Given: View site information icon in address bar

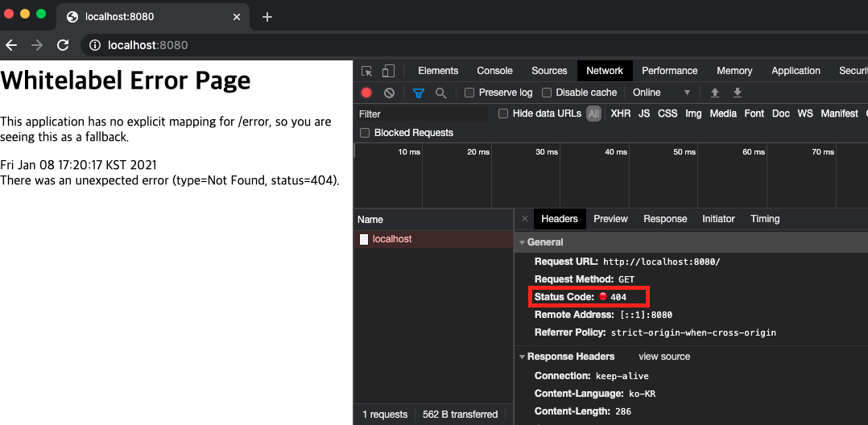Looking at the screenshot, I should click(x=95, y=45).
